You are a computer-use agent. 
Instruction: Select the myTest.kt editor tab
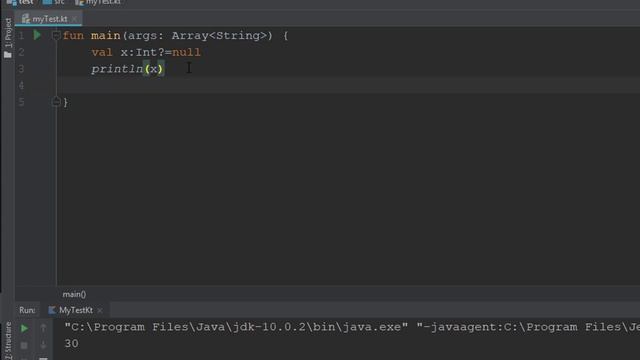tap(49, 19)
